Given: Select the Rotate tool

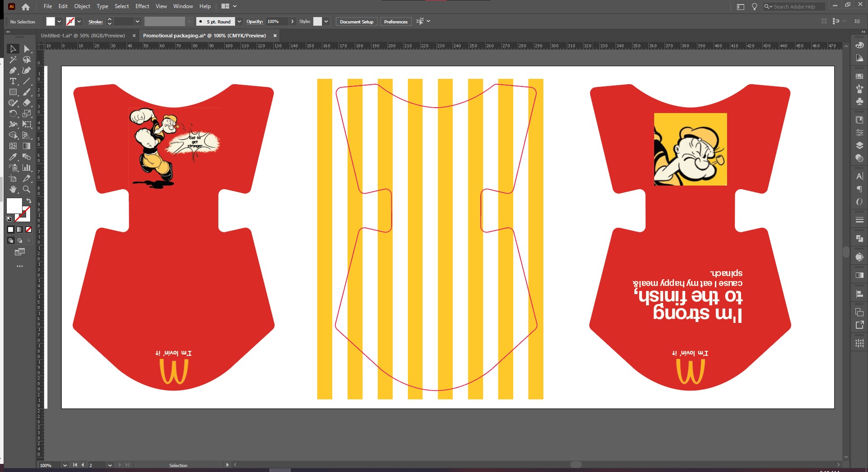Looking at the screenshot, I should click(x=13, y=113).
